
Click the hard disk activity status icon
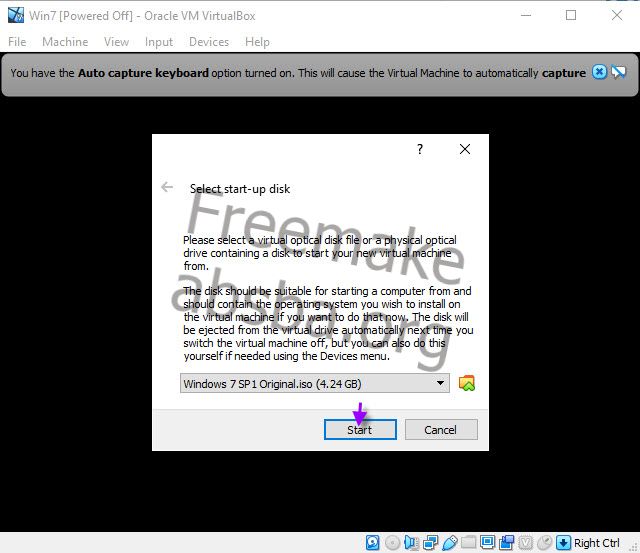pyautogui.click(x=373, y=542)
